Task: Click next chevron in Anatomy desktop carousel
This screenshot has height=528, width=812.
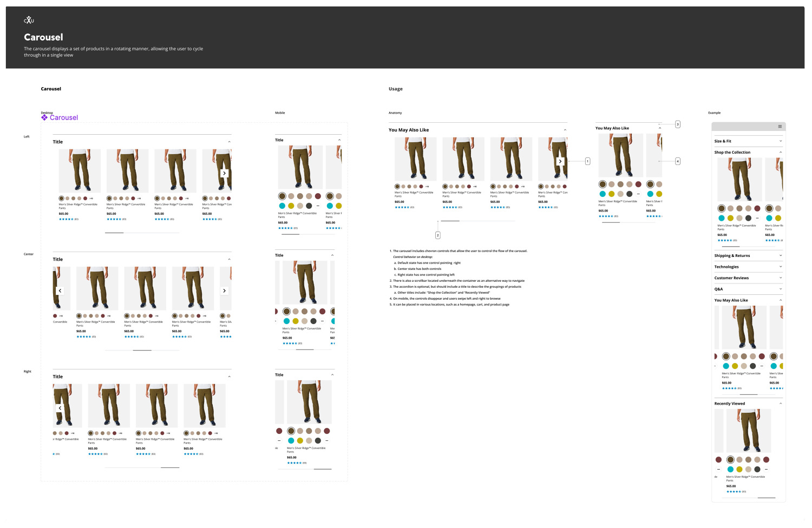Action: 560,161
